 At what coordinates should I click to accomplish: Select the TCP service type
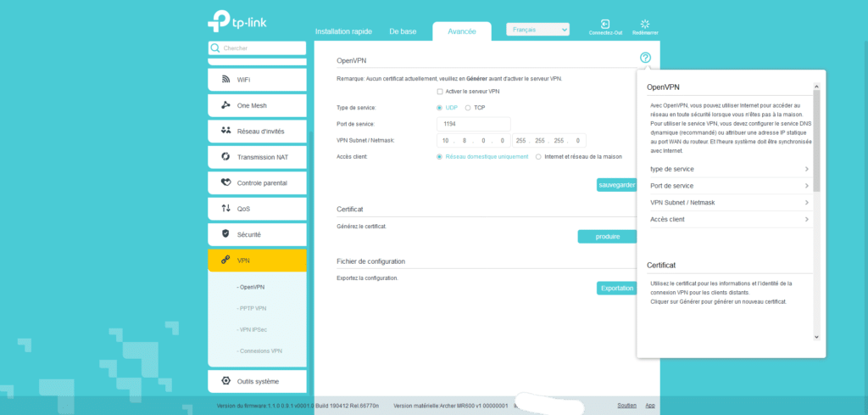point(468,108)
